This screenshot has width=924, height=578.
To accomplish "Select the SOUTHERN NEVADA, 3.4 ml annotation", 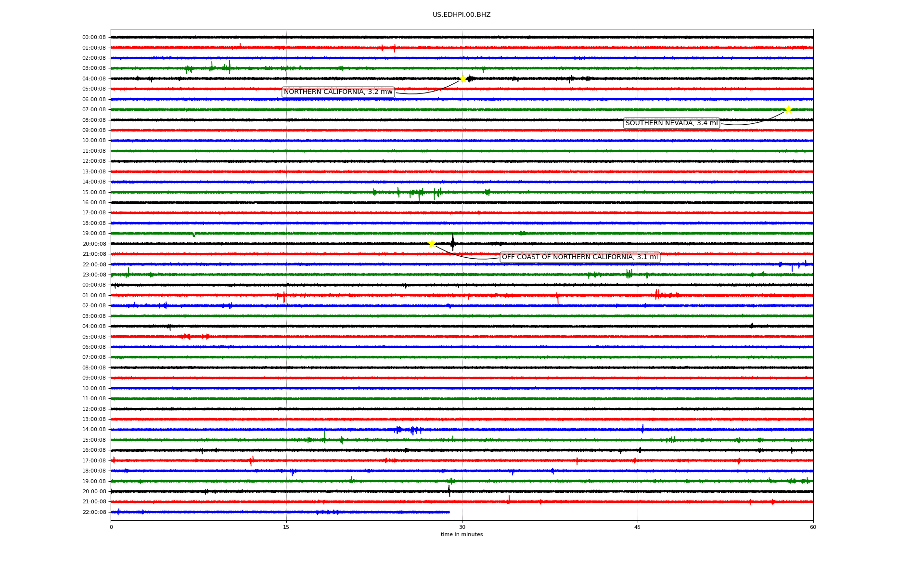I will 671,123.
